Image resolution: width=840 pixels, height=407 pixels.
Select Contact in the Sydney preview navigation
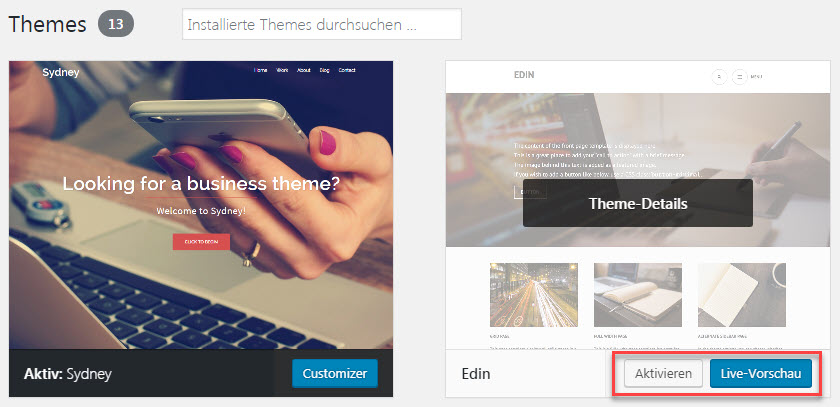click(347, 70)
